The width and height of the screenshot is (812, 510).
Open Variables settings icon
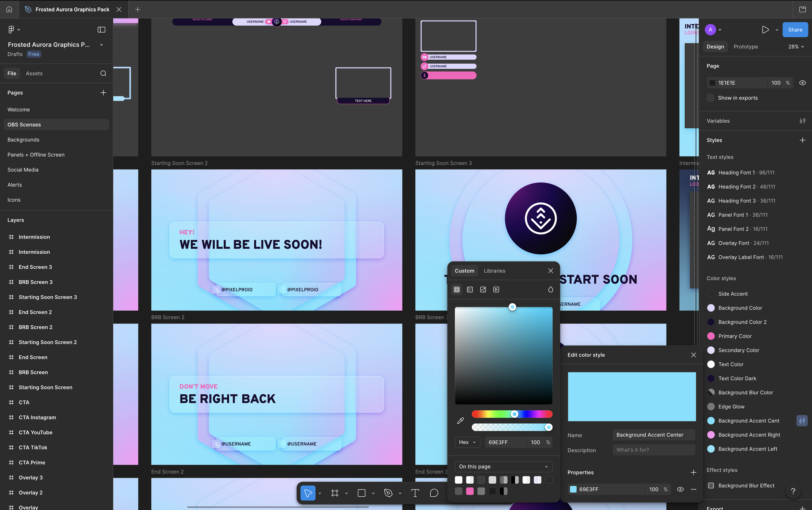[802, 121]
